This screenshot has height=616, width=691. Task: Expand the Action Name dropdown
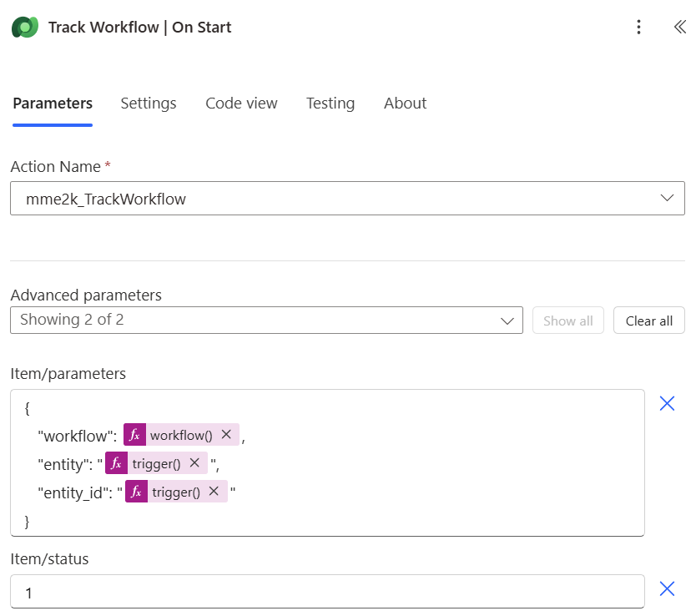666,199
